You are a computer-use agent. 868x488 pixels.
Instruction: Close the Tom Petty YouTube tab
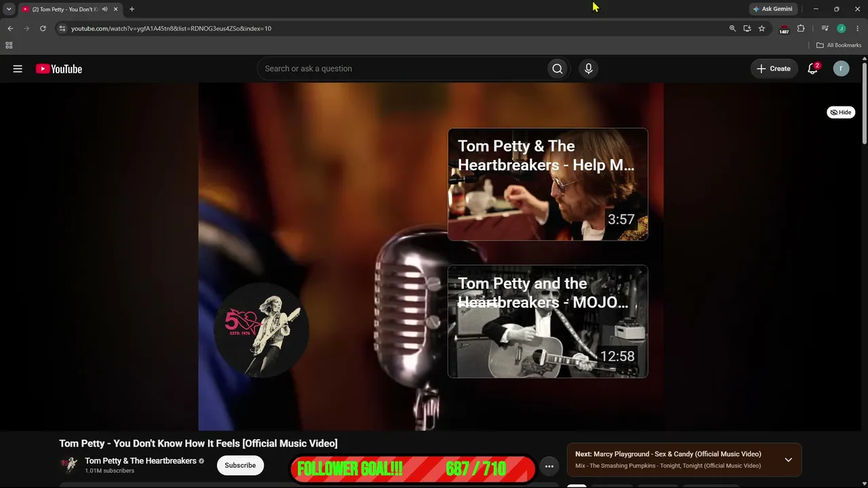pos(115,9)
